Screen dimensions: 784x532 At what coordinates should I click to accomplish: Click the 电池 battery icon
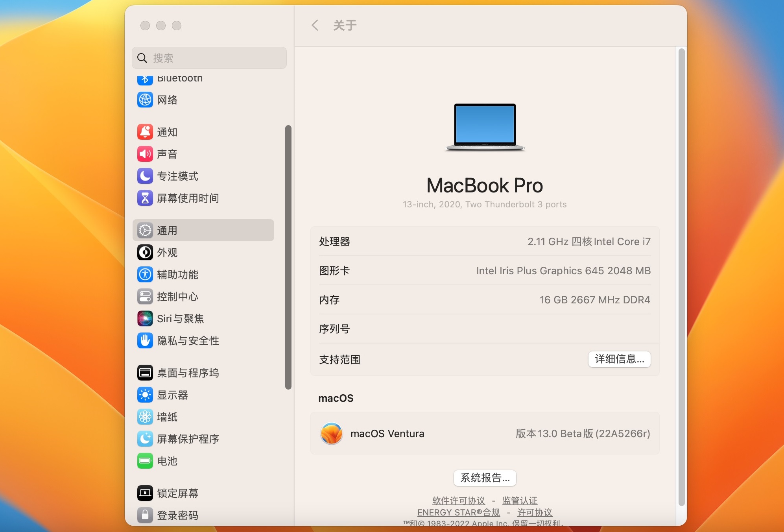145,461
